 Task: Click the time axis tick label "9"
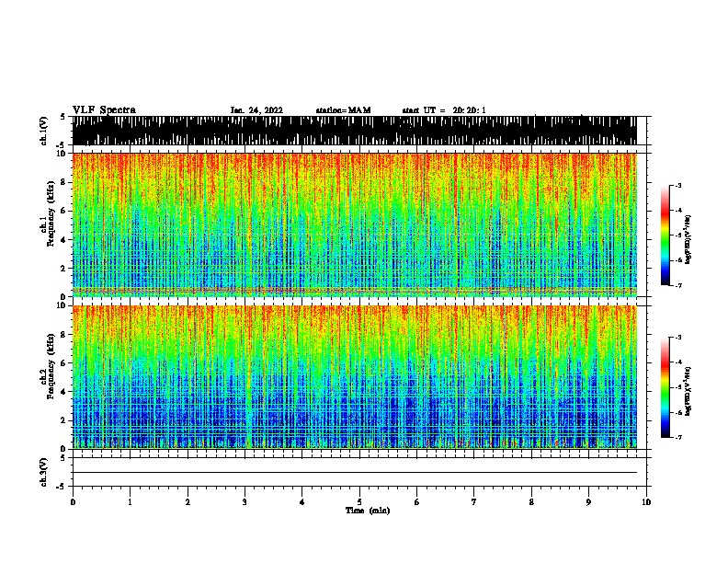pyautogui.click(x=588, y=502)
